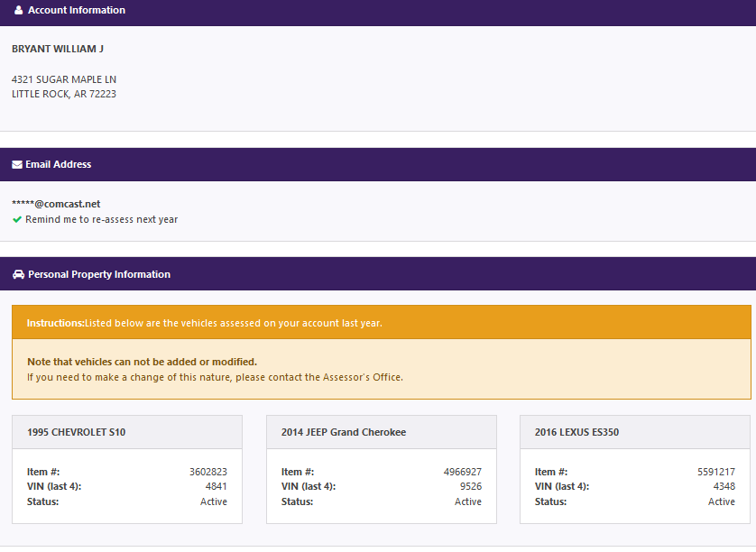Click the green checkmark by the re-assess reminder
The image size is (756, 552).
17,220
